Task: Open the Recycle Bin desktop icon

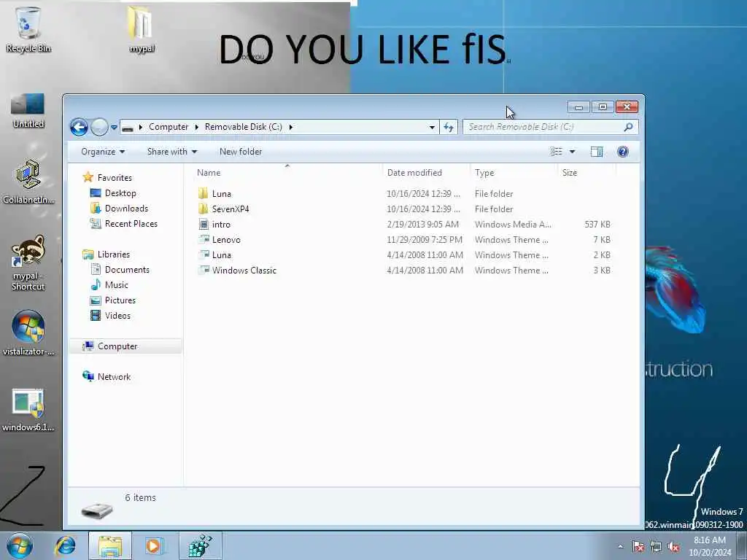Action: [x=28, y=29]
